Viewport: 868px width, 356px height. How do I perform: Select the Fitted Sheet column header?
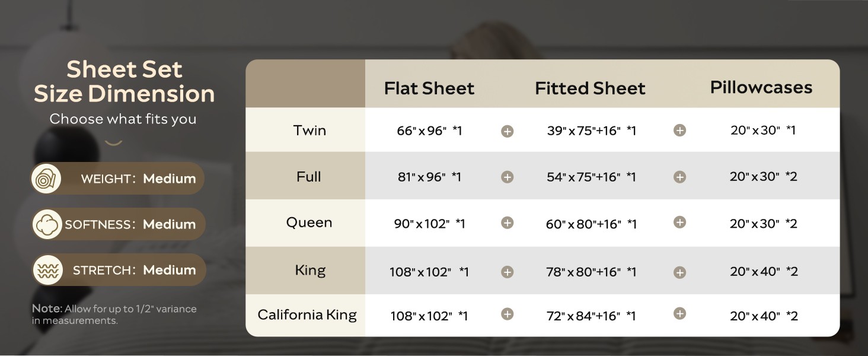(590, 88)
